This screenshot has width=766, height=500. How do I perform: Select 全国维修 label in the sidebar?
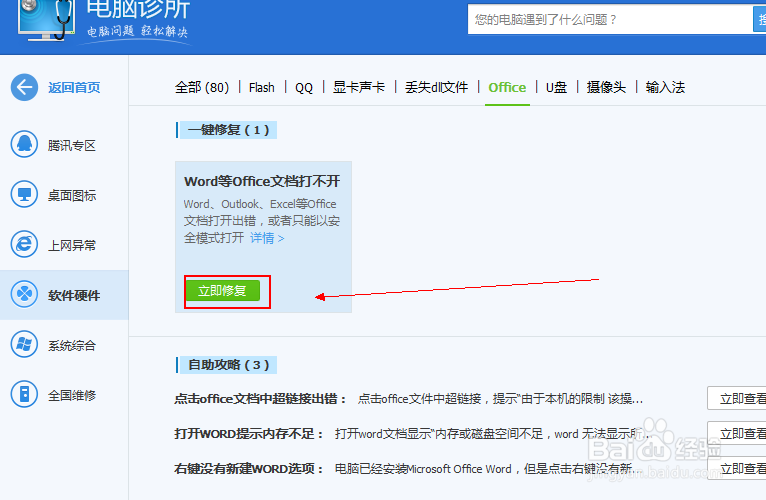(72, 395)
